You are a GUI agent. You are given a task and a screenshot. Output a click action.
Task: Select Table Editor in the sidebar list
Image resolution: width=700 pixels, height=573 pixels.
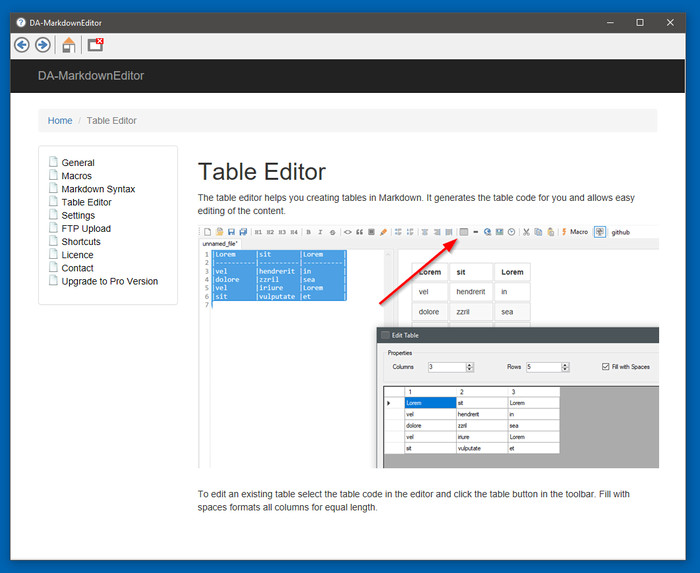pyautogui.click(x=86, y=202)
